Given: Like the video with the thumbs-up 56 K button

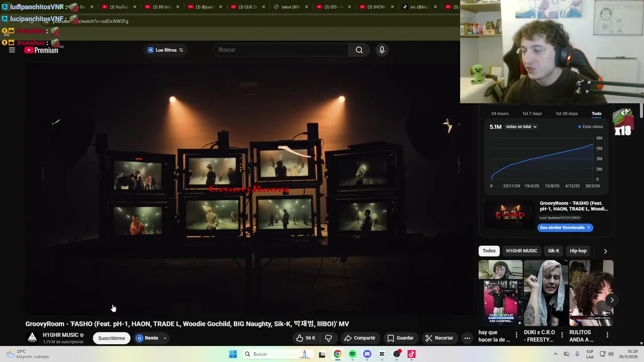Looking at the screenshot, I should pos(305,338).
